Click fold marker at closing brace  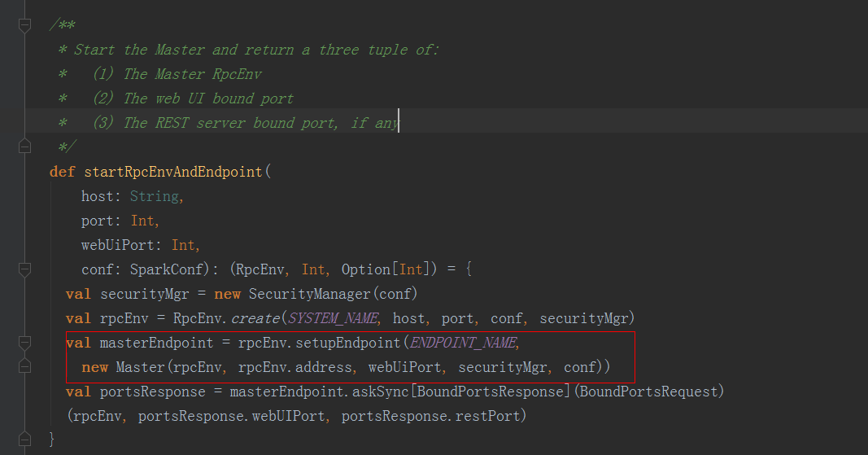24,439
